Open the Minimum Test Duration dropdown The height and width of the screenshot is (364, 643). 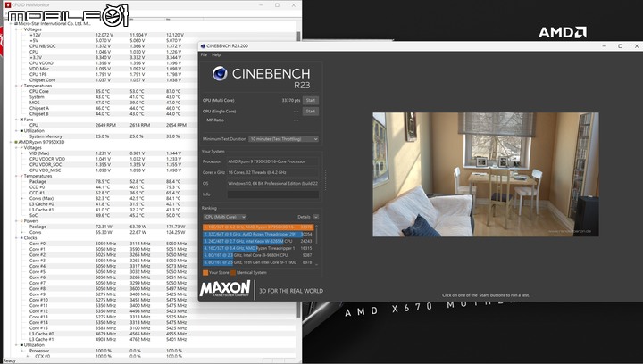pyautogui.click(x=284, y=139)
